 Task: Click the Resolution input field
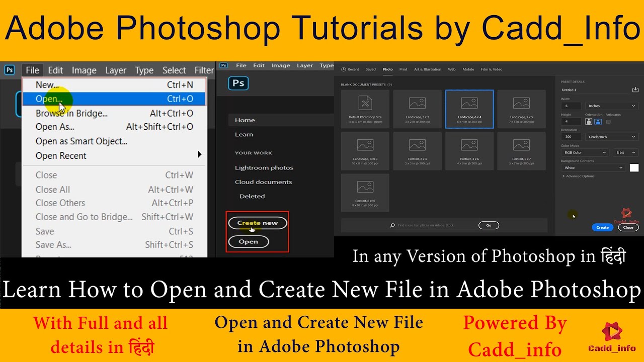571,137
